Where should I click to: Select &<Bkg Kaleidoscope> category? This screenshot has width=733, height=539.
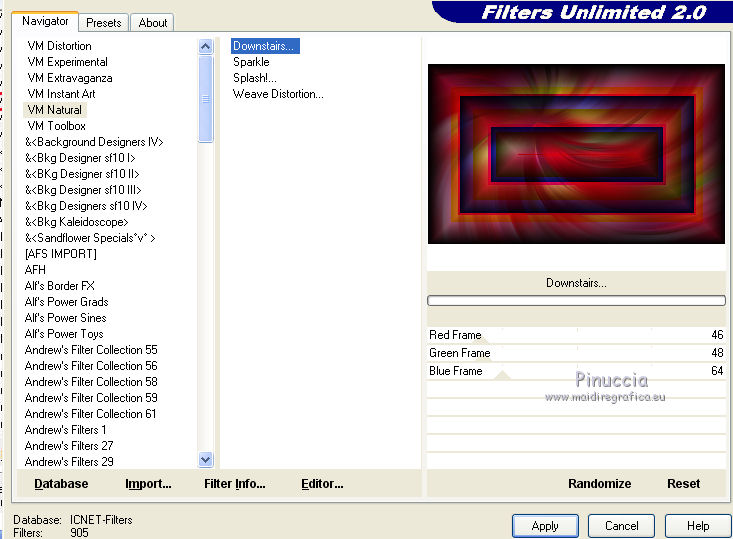[x=76, y=222]
